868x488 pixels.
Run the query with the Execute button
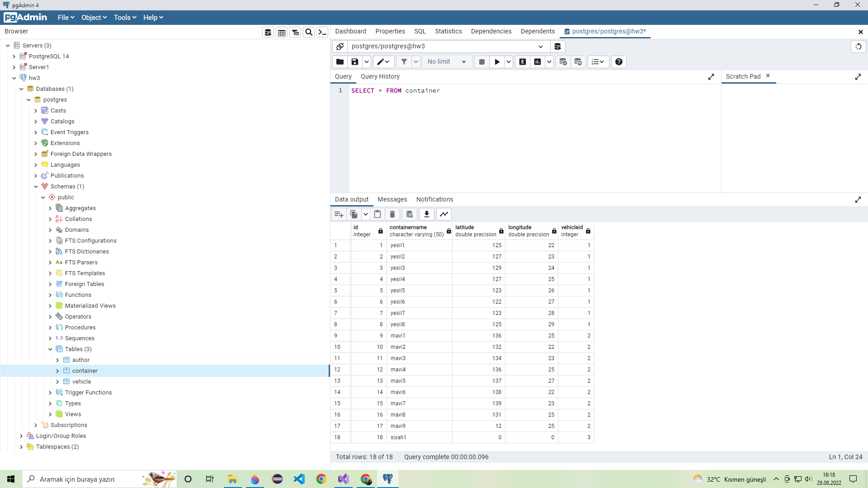[497, 61]
